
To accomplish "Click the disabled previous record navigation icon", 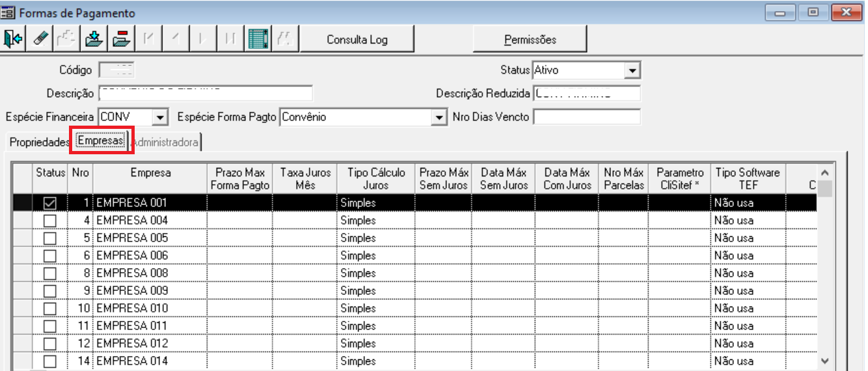I will click(176, 39).
